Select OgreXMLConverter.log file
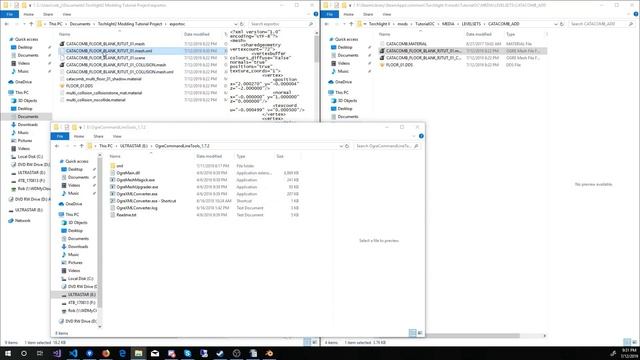This screenshot has width=640, height=360. coord(137,208)
